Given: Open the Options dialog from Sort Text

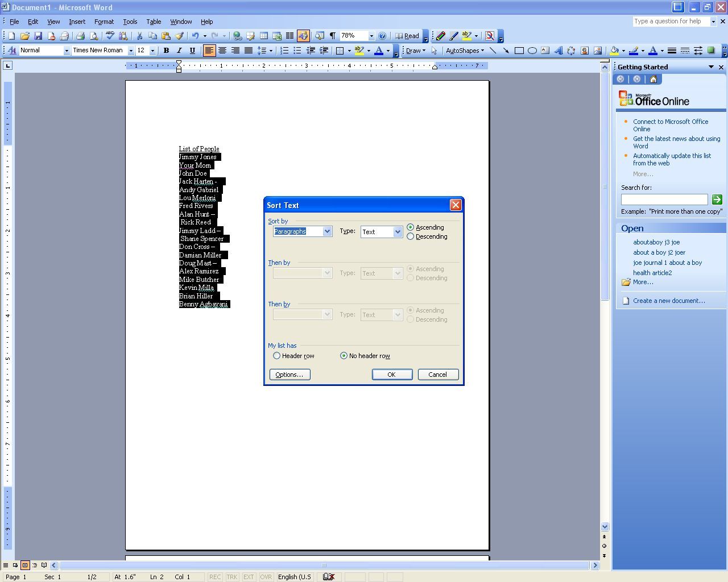Looking at the screenshot, I should tap(289, 374).
